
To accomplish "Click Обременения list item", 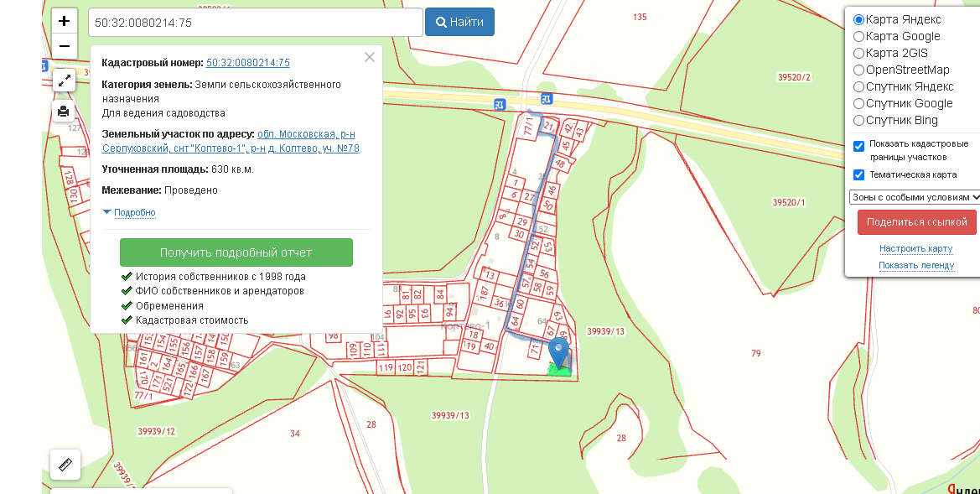I will 169,306.
